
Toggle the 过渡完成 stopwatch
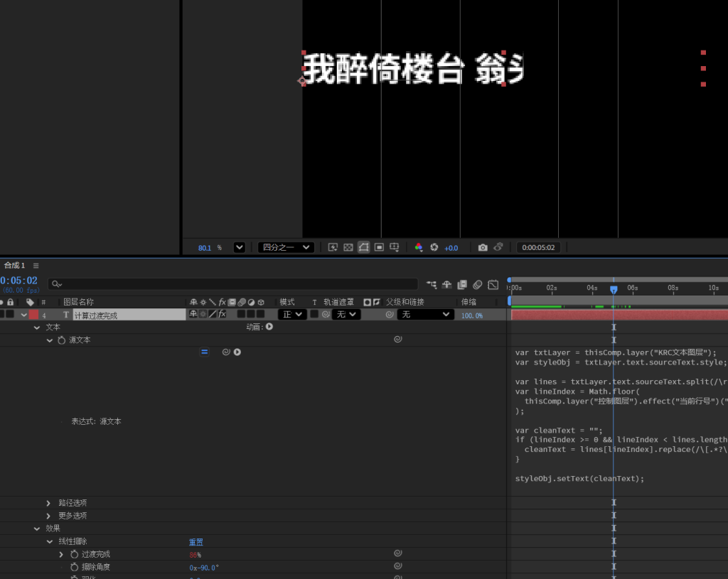tap(74, 554)
